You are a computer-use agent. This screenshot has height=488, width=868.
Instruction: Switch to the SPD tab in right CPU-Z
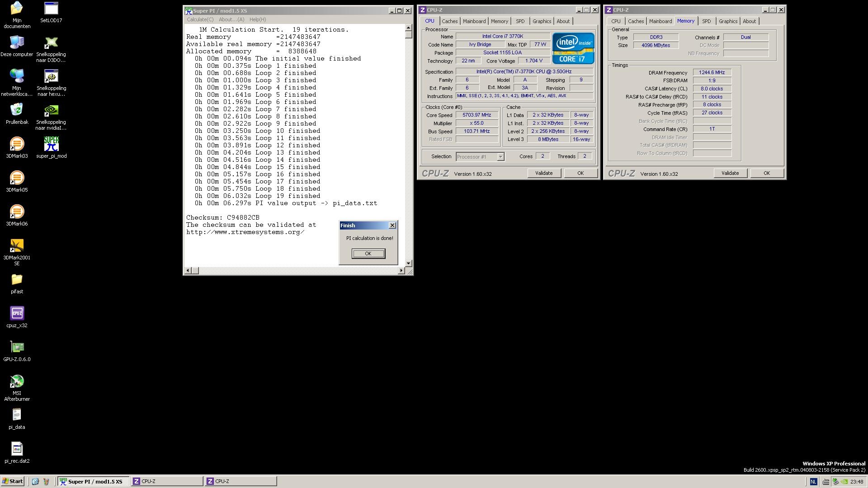[x=706, y=21]
